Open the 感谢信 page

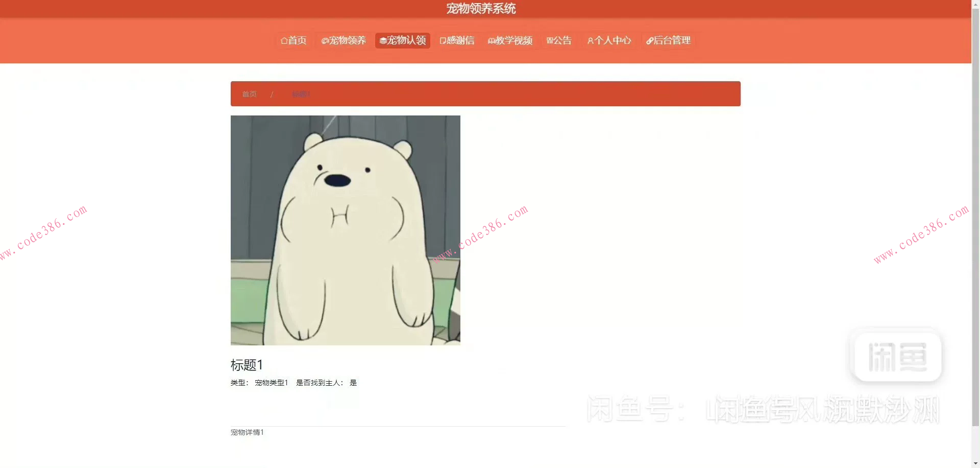pos(460,40)
